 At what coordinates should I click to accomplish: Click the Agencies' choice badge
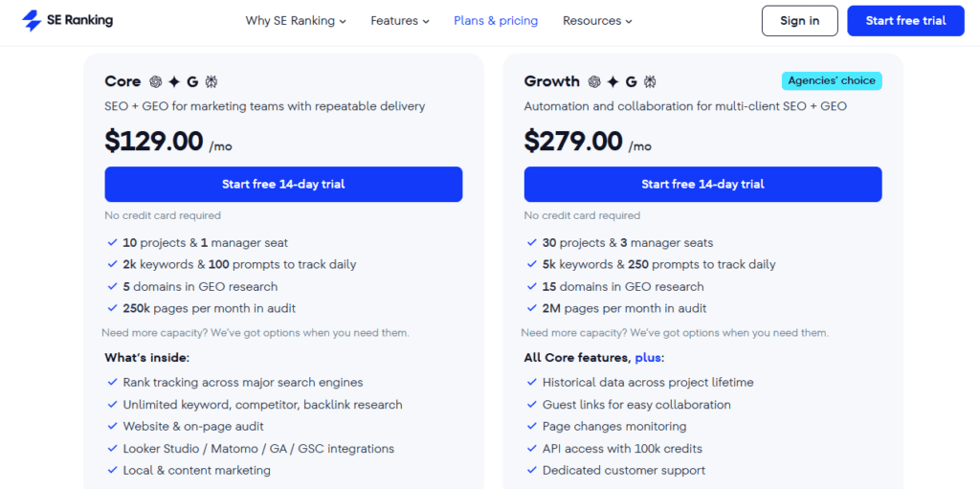tap(831, 80)
